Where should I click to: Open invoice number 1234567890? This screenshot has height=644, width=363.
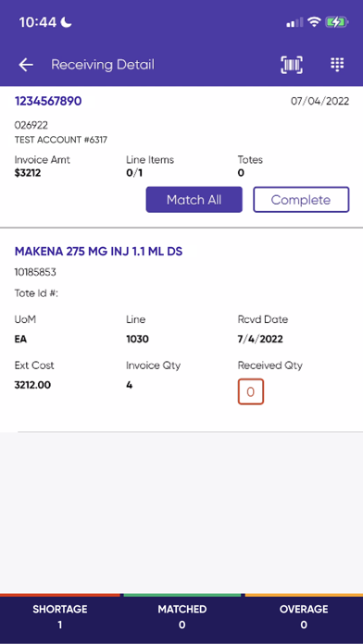pyautogui.click(x=48, y=101)
